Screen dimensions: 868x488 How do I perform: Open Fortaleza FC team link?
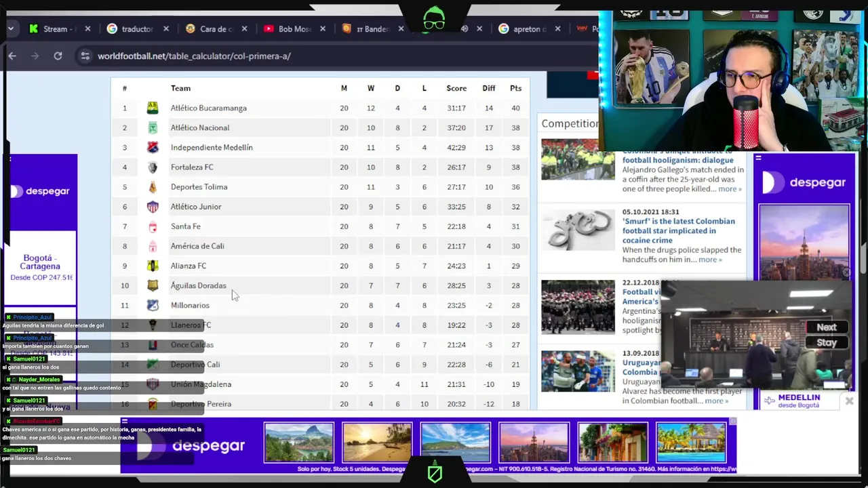(192, 167)
